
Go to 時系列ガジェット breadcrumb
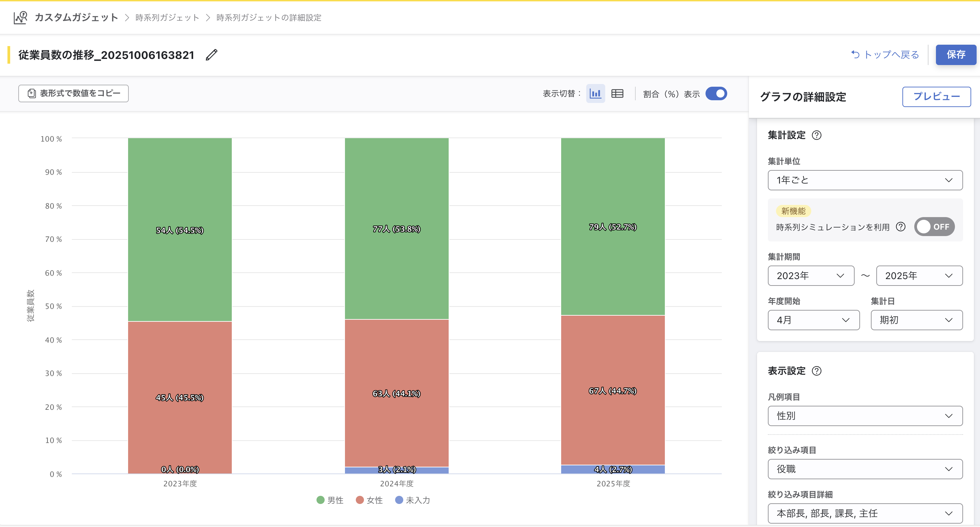(x=167, y=18)
